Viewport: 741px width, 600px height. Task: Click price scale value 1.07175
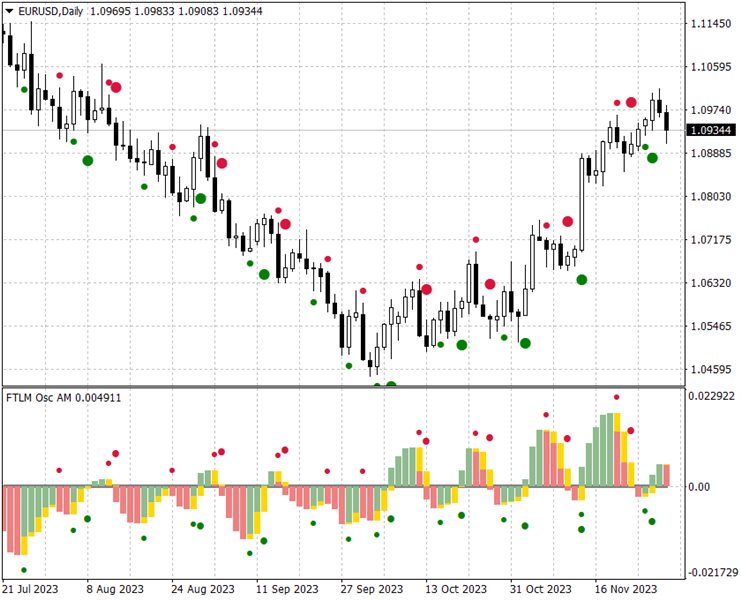[x=711, y=240]
